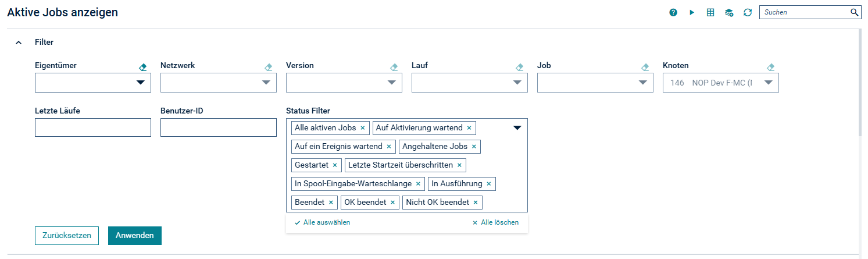
Task: Focus the Letzte Läufe input field
Action: point(93,127)
